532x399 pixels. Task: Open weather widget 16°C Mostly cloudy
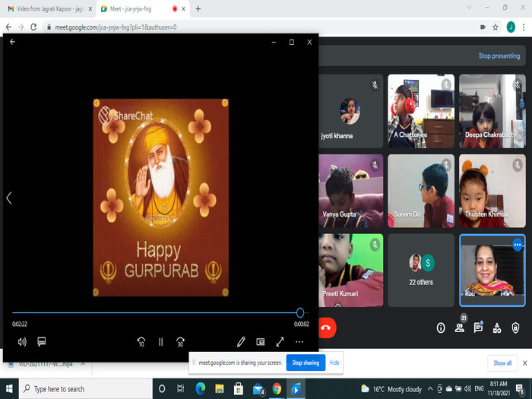(x=391, y=389)
